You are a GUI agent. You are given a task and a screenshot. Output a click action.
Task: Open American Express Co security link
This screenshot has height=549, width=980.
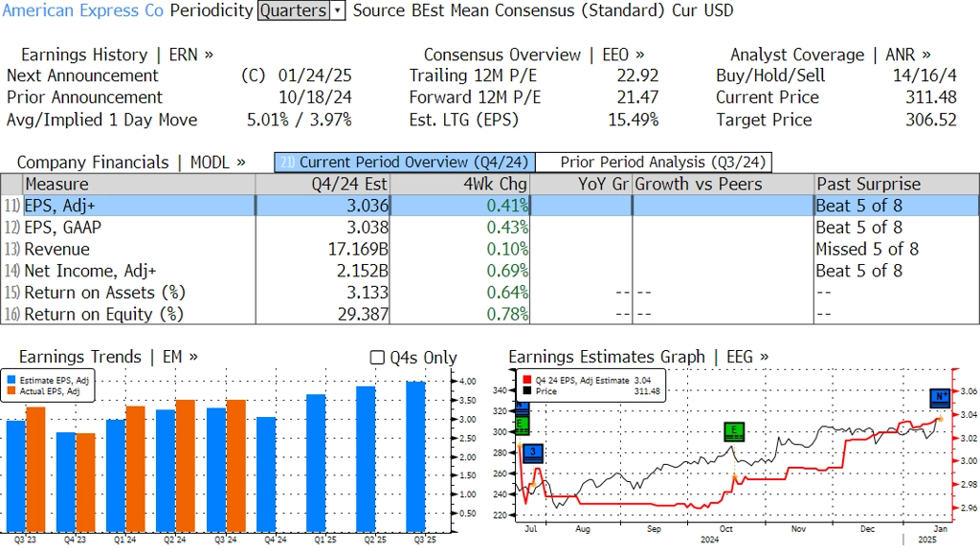pyautogui.click(x=83, y=11)
